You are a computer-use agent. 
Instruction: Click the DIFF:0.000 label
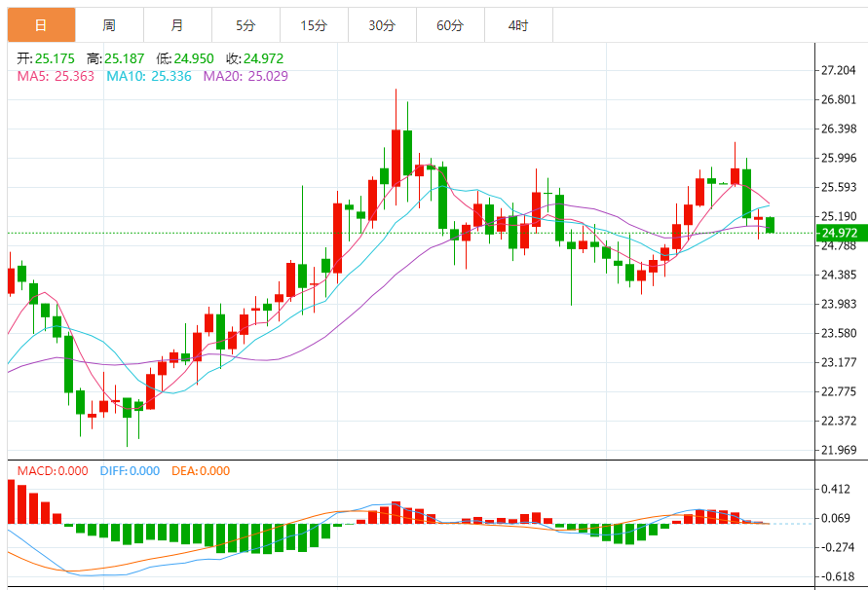[x=131, y=471]
